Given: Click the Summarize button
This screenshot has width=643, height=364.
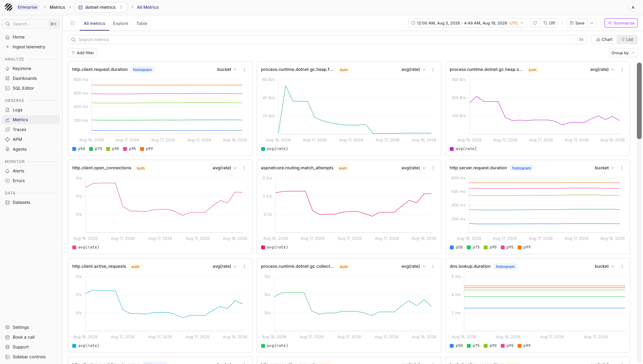Looking at the screenshot, I should coord(621,23).
